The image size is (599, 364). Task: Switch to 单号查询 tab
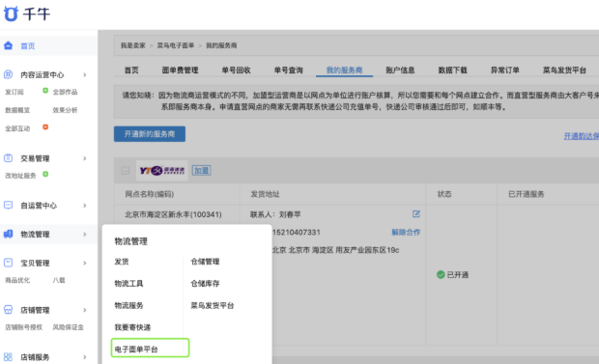289,70
